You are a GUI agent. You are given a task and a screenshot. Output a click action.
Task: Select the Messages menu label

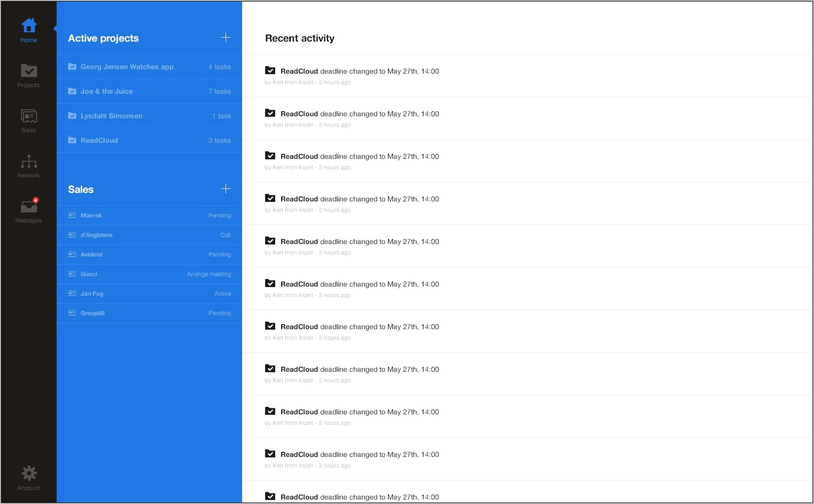coord(29,220)
